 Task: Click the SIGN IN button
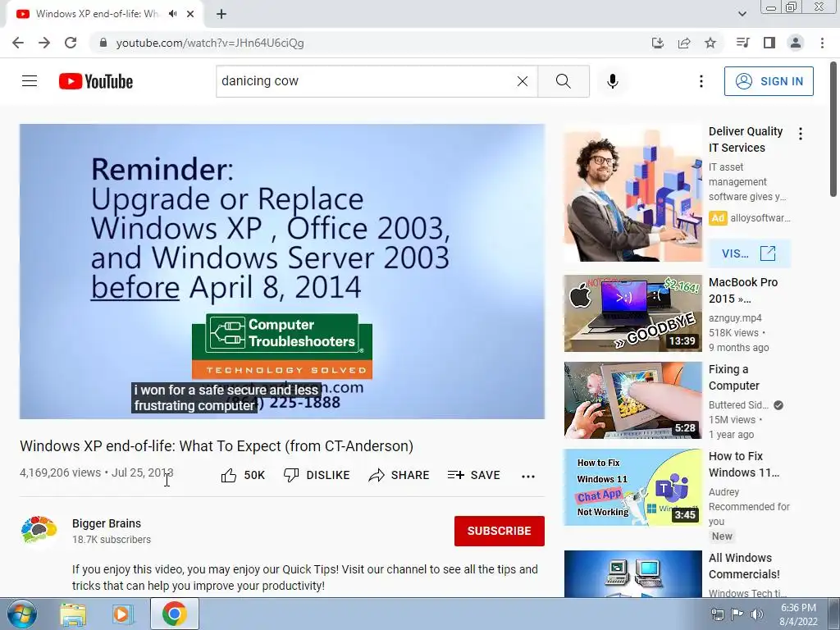point(769,81)
